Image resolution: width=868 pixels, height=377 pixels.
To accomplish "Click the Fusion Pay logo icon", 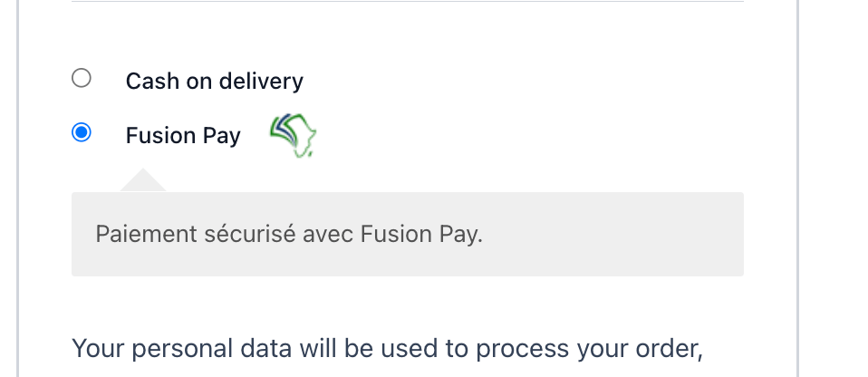I will [x=293, y=136].
